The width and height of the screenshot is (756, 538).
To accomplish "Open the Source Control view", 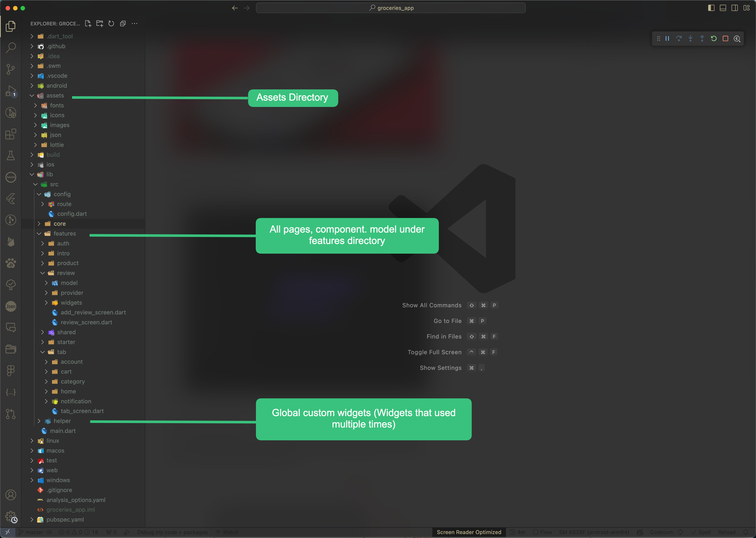I will (x=11, y=69).
